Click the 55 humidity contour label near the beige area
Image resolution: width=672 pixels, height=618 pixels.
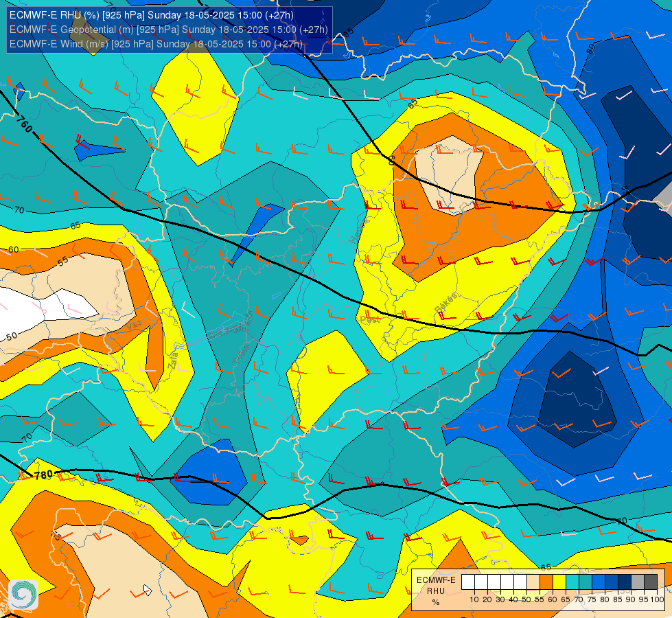click(x=63, y=261)
